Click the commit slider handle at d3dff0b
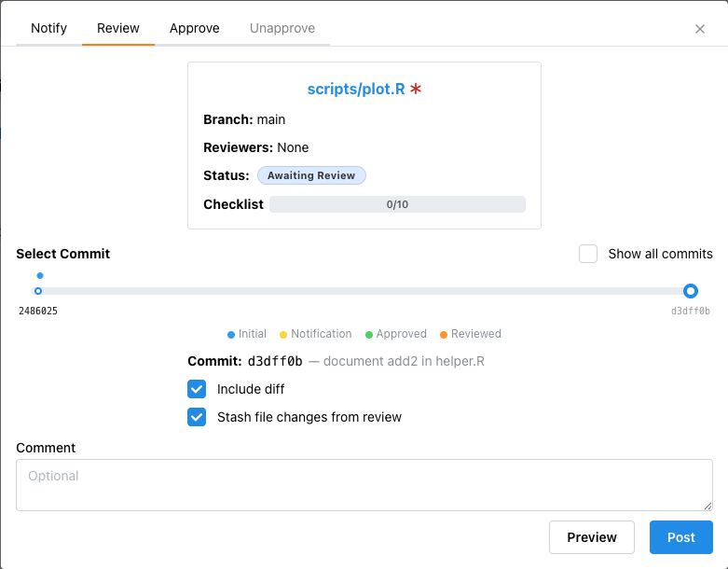The width and height of the screenshot is (728, 569). pyautogui.click(x=691, y=291)
